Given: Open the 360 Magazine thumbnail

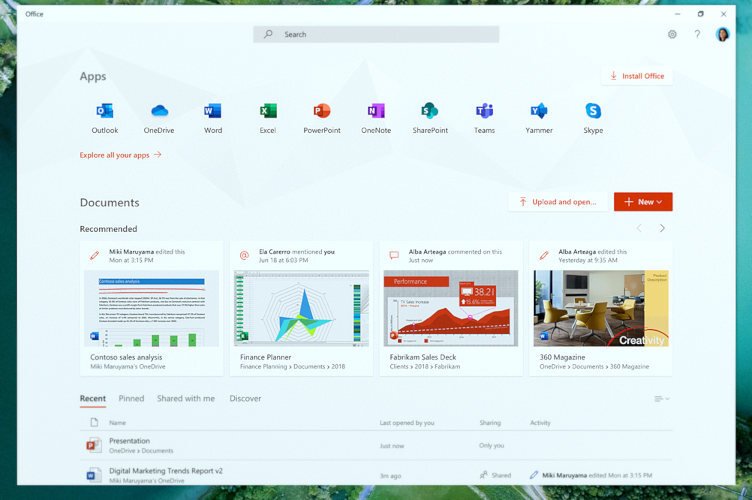Looking at the screenshot, I should point(601,308).
